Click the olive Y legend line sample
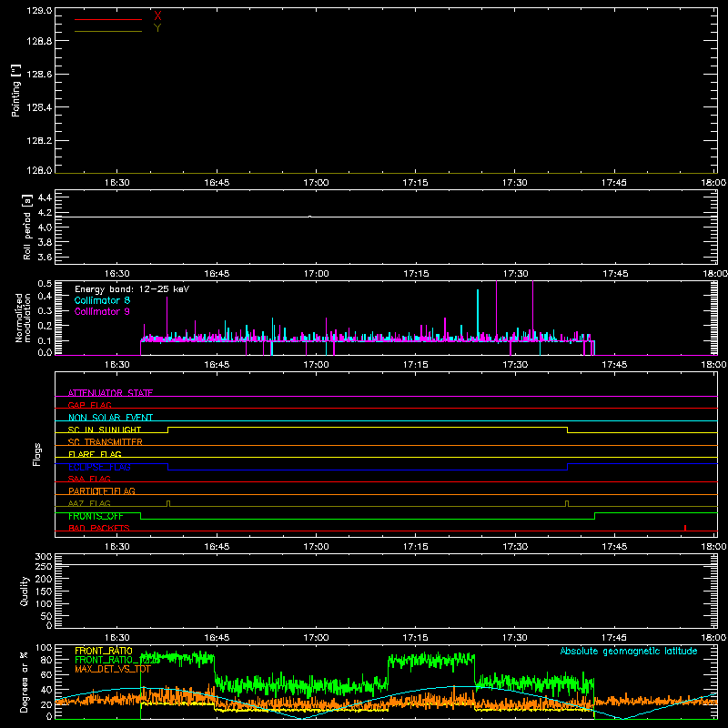Screen dimensions: 728x728 108,31
